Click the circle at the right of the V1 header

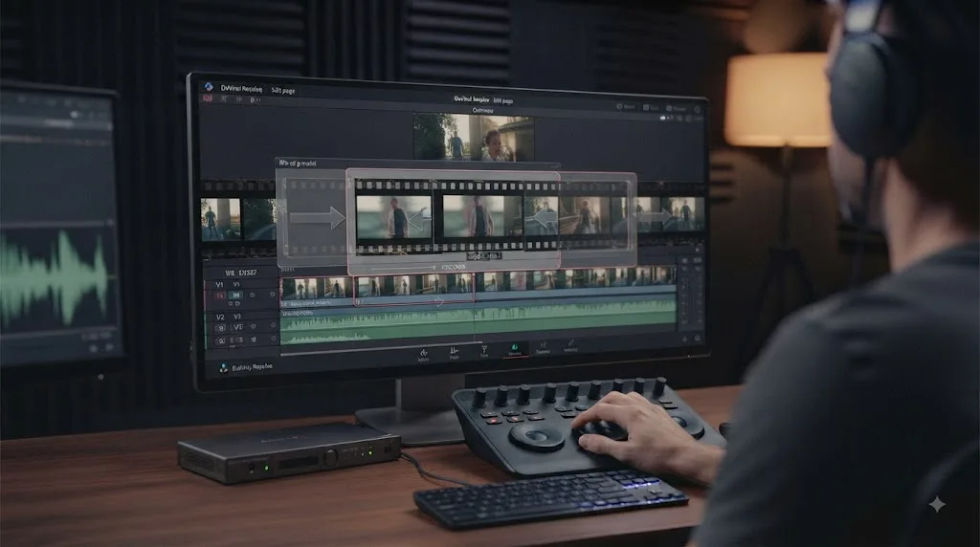[x=273, y=295]
